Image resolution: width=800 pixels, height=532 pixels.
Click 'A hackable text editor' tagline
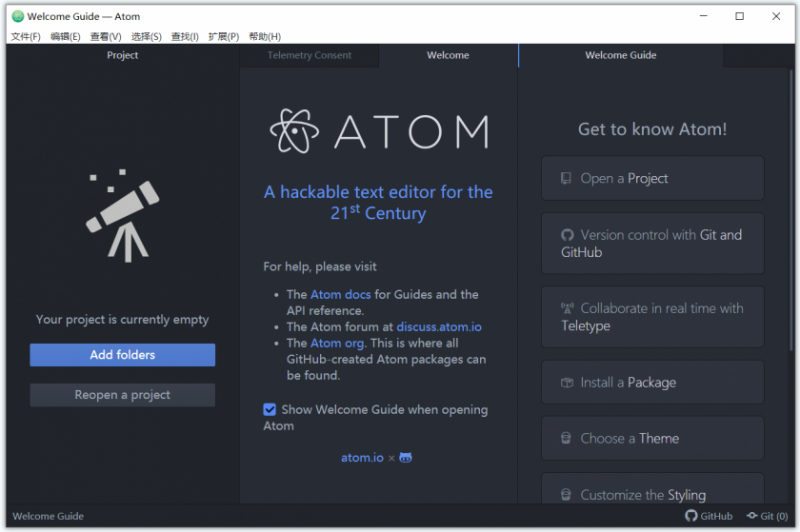pos(378,202)
